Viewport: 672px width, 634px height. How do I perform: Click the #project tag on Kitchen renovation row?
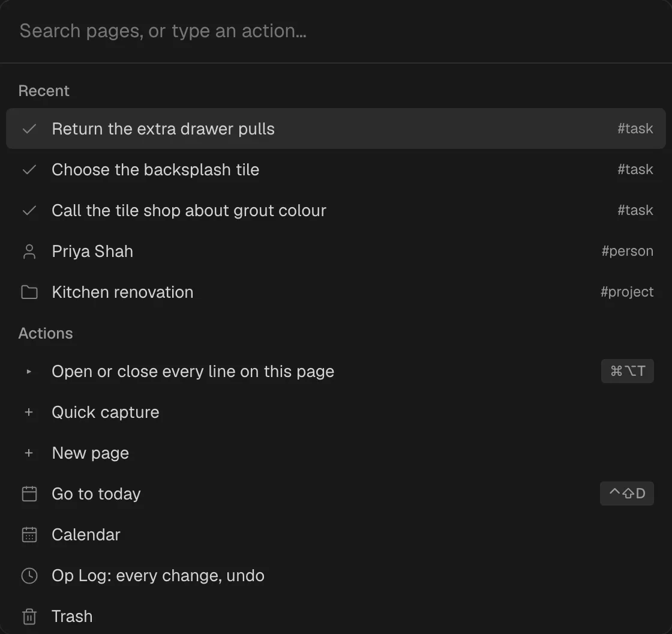[627, 292]
